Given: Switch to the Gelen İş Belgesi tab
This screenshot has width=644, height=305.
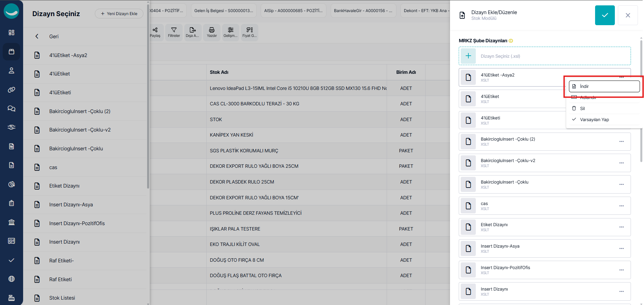Looking at the screenshot, I should [223, 11].
